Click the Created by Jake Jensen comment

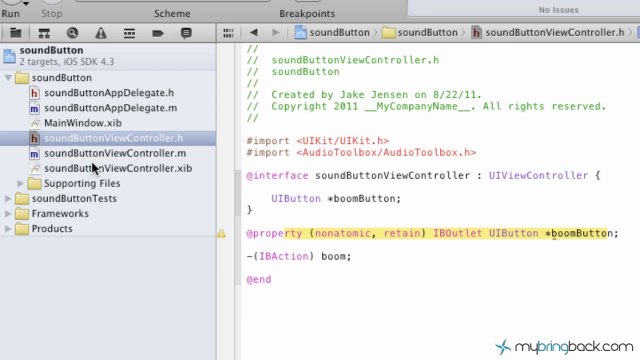[364, 95]
